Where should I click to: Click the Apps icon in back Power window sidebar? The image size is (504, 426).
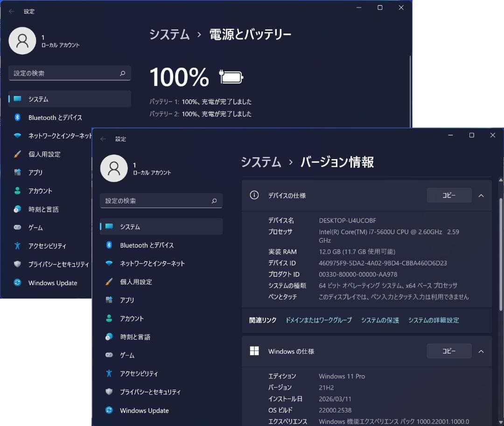[x=17, y=172]
